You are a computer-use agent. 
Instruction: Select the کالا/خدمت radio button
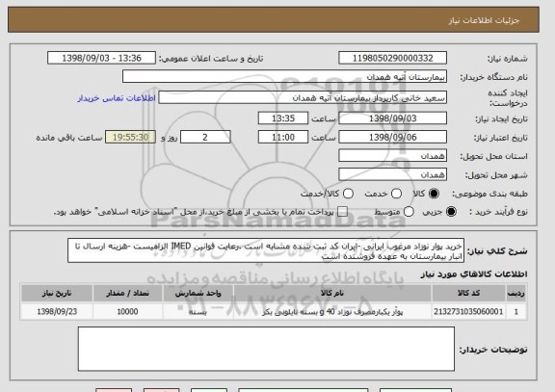pyautogui.click(x=348, y=194)
